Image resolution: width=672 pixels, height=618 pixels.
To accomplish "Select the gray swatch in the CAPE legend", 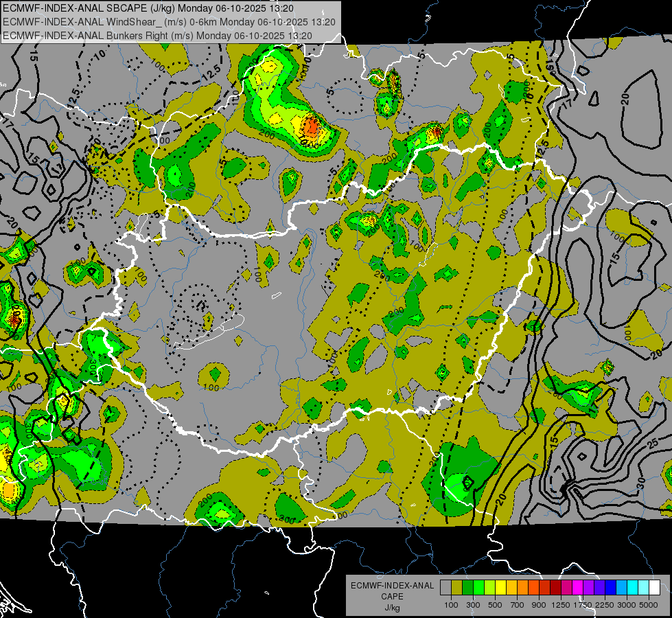I will 445,587.
